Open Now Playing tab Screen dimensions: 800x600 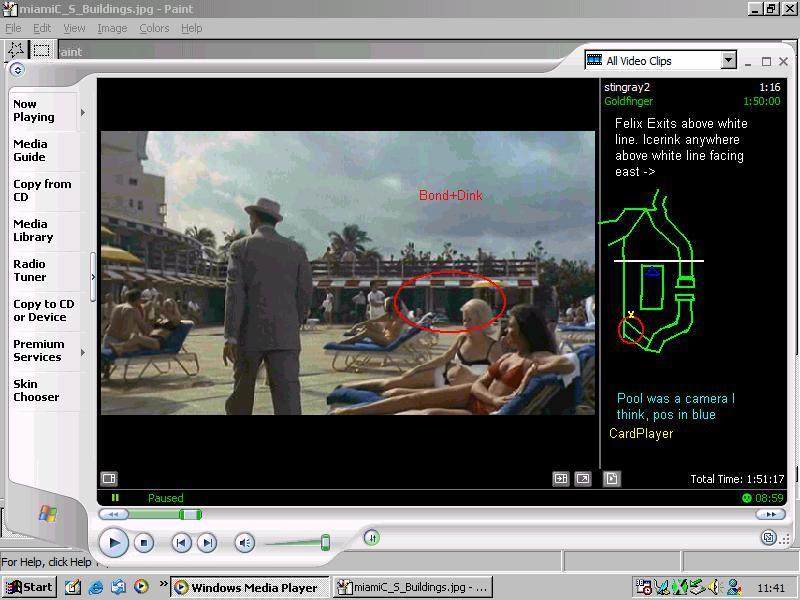(x=34, y=111)
